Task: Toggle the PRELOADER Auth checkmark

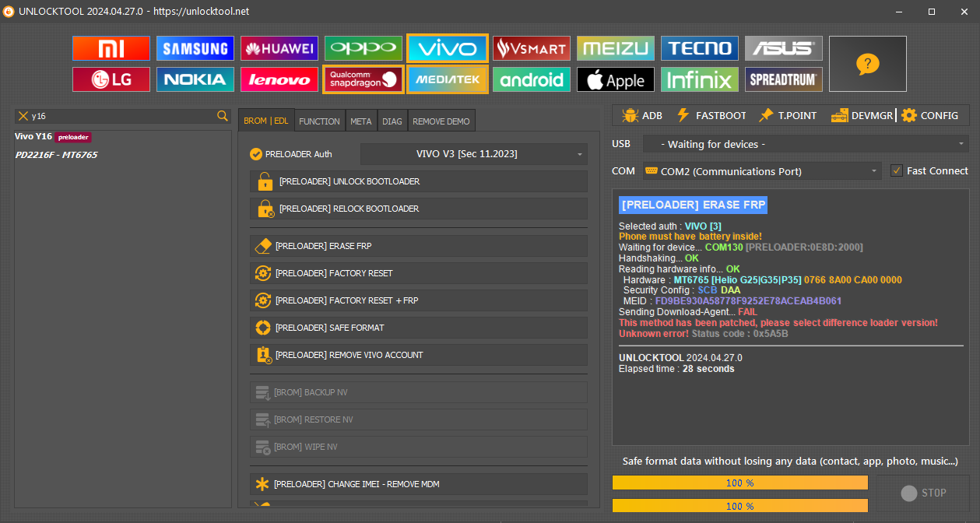Action: coord(256,154)
